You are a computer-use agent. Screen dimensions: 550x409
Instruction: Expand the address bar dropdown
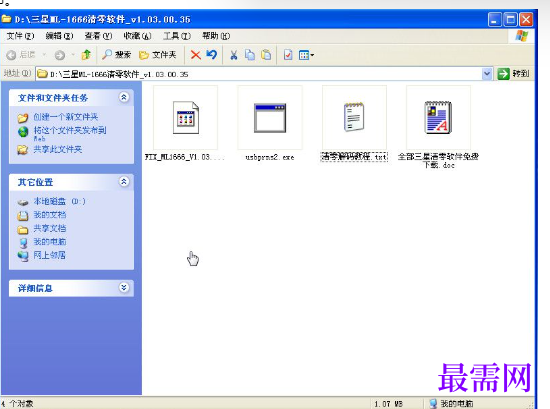(487, 74)
